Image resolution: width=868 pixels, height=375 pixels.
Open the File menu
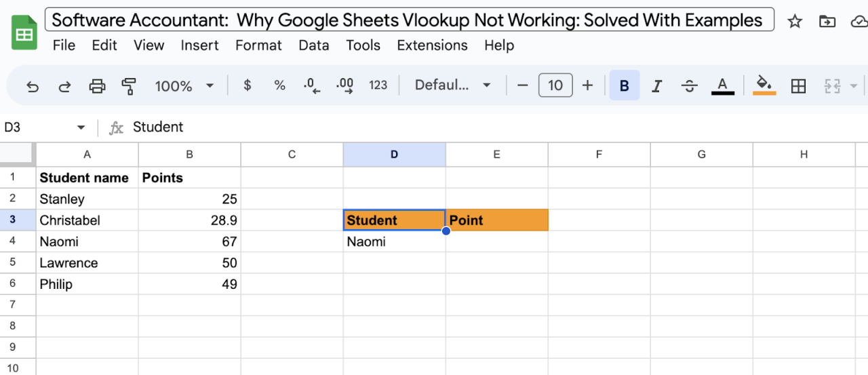pyautogui.click(x=64, y=45)
